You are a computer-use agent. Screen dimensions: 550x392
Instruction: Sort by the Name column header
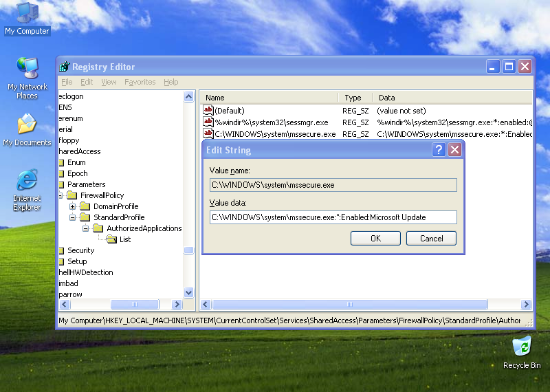click(269, 98)
